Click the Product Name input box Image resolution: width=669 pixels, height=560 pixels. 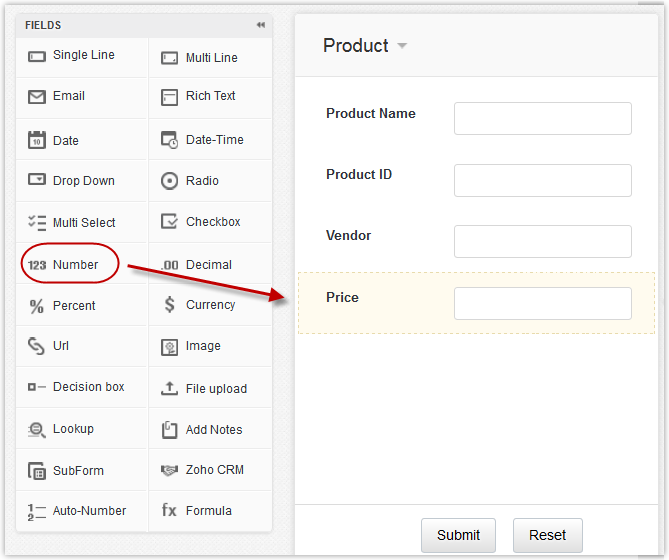coord(542,118)
